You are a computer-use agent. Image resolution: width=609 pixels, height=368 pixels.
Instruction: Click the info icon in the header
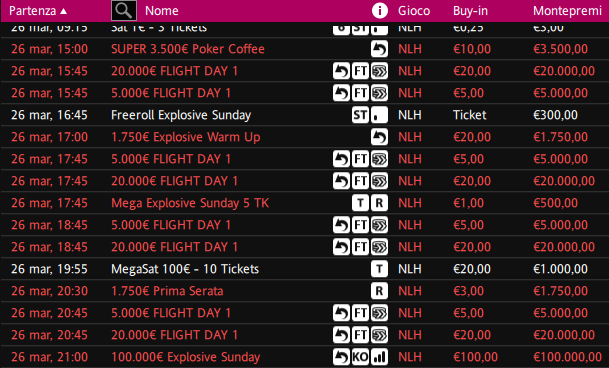(x=379, y=10)
